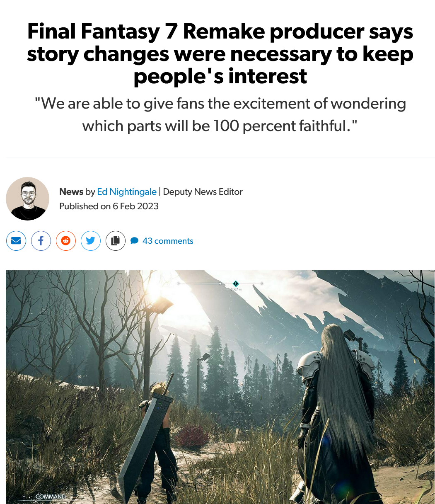Click the Final Fantasy 7 Remake headline

[x=220, y=54]
